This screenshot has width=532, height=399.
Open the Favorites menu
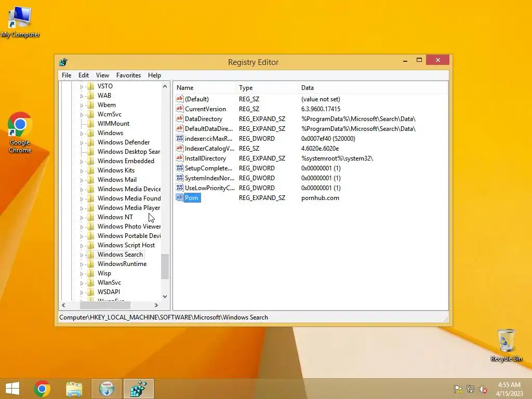tap(128, 75)
